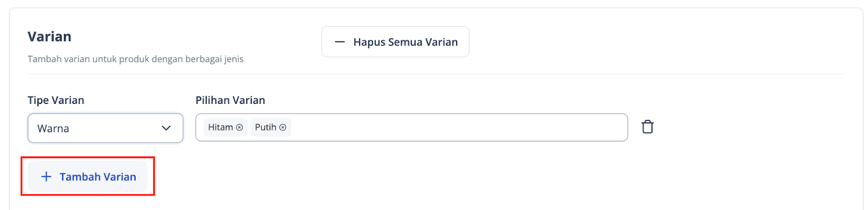The height and width of the screenshot is (210, 868).
Task: Delete the Warna variant row via trash icon
Action: click(x=647, y=127)
